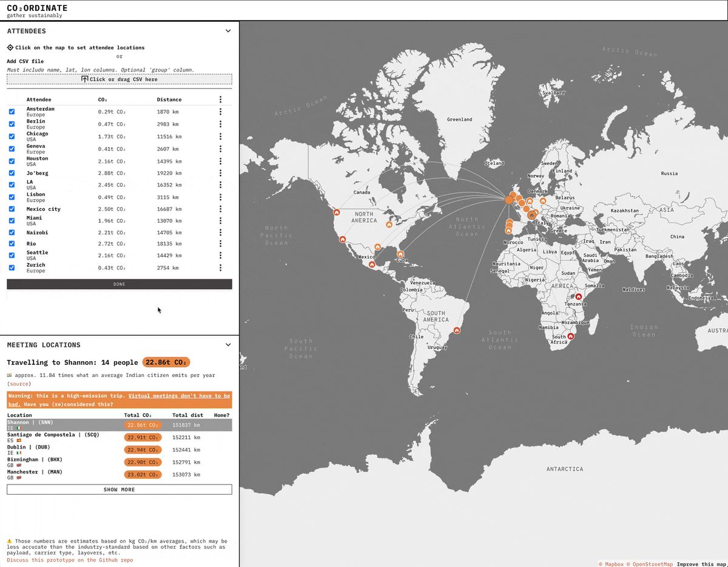Click the Attendee column header
The height and width of the screenshot is (567, 728).
pos(39,100)
